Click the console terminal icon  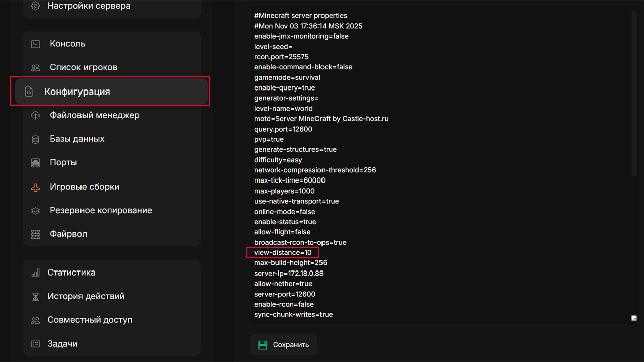click(x=35, y=44)
